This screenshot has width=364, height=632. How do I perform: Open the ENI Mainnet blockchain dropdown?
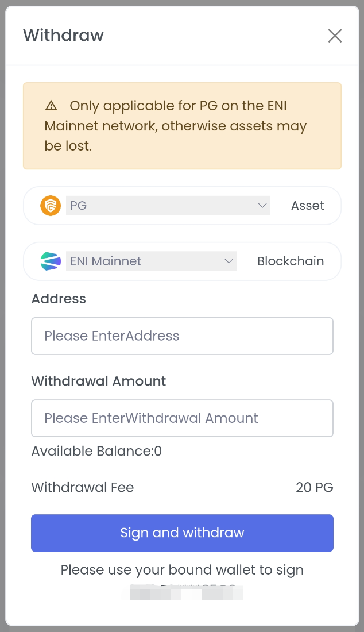point(151,261)
